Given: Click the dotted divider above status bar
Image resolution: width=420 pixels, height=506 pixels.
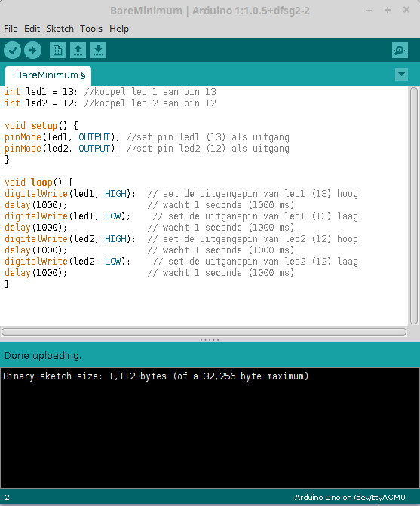Looking at the screenshot, I should (x=210, y=340).
